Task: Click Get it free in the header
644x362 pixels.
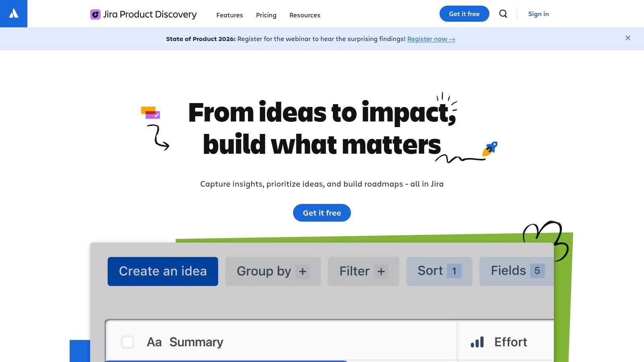Action: (464, 14)
